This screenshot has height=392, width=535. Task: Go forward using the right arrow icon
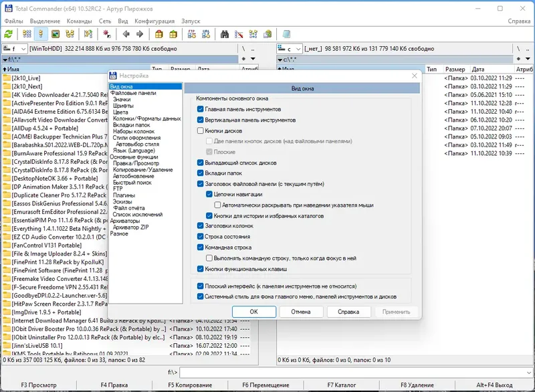(x=140, y=34)
